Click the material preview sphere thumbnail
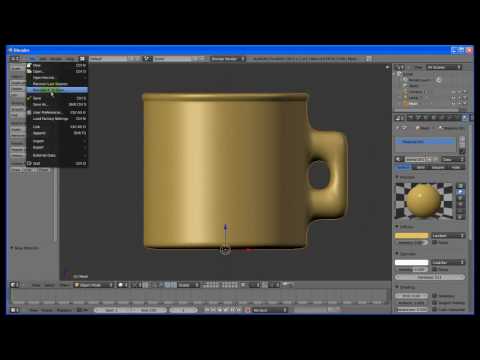This screenshot has height=360, width=480. click(x=424, y=201)
